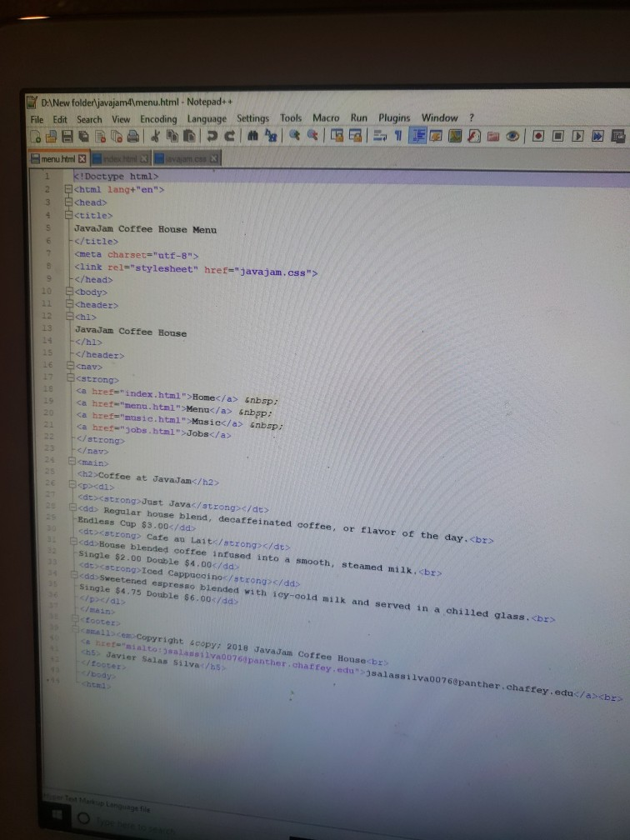Screen dimensions: 630x840
Task: Collapse the <main> fold marker
Action: (72, 461)
